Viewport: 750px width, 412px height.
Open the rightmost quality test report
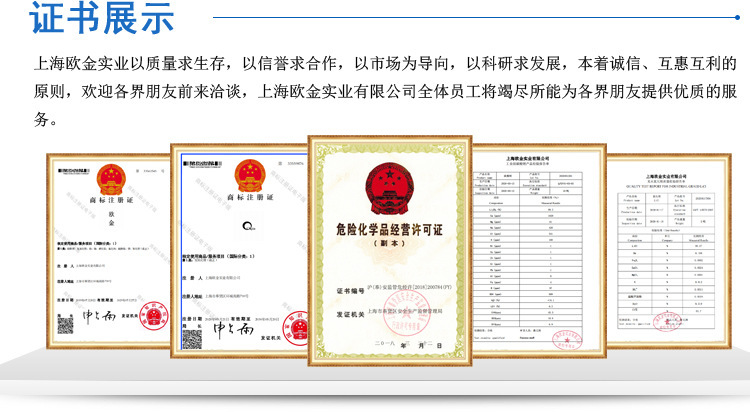669,251
